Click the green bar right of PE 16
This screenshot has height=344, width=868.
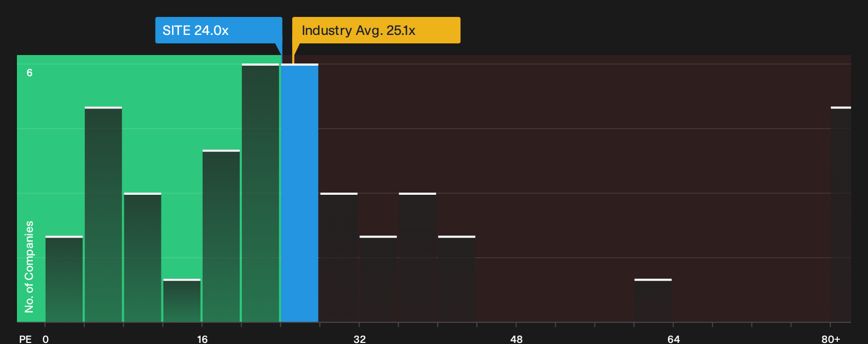[x=221, y=236]
